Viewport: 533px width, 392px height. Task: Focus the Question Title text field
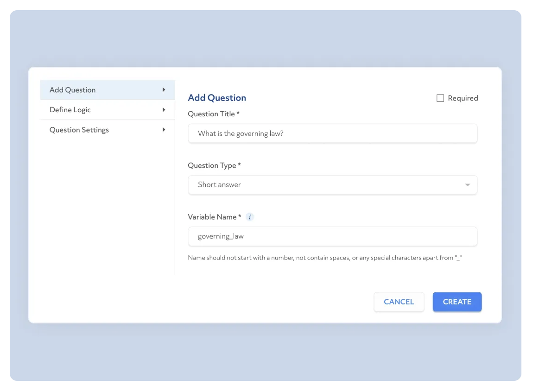click(x=332, y=133)
